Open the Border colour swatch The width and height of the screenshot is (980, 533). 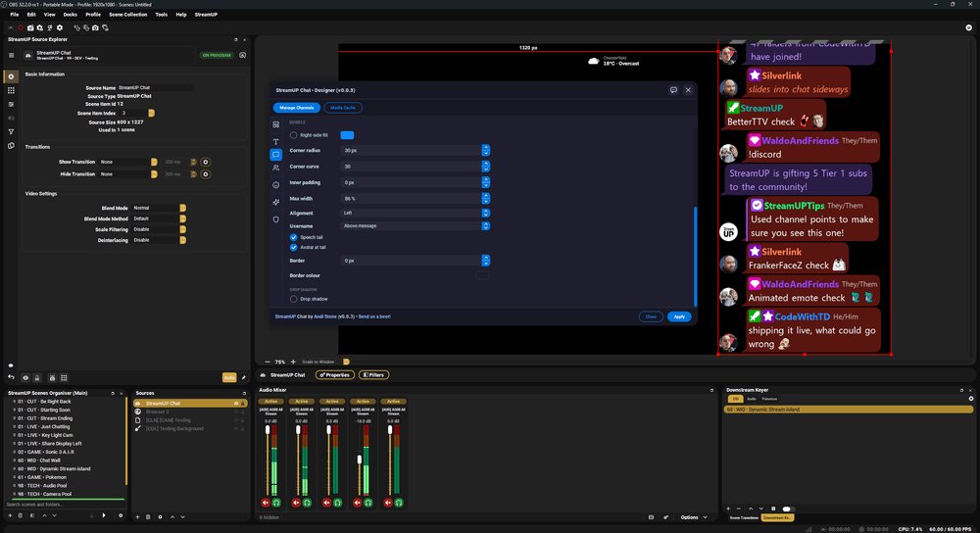click(x=482, y=275)
